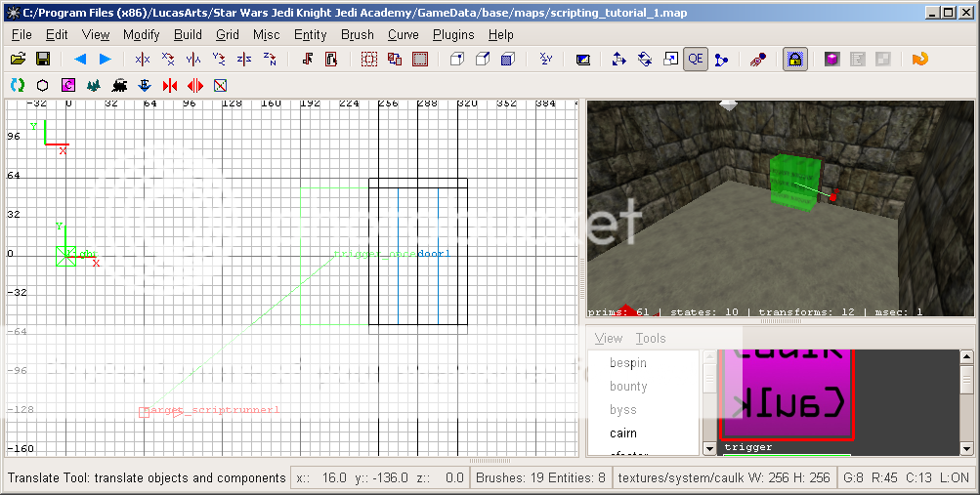Toggle the texture lock padlock button
980x495 pixels.
(795, 60)
